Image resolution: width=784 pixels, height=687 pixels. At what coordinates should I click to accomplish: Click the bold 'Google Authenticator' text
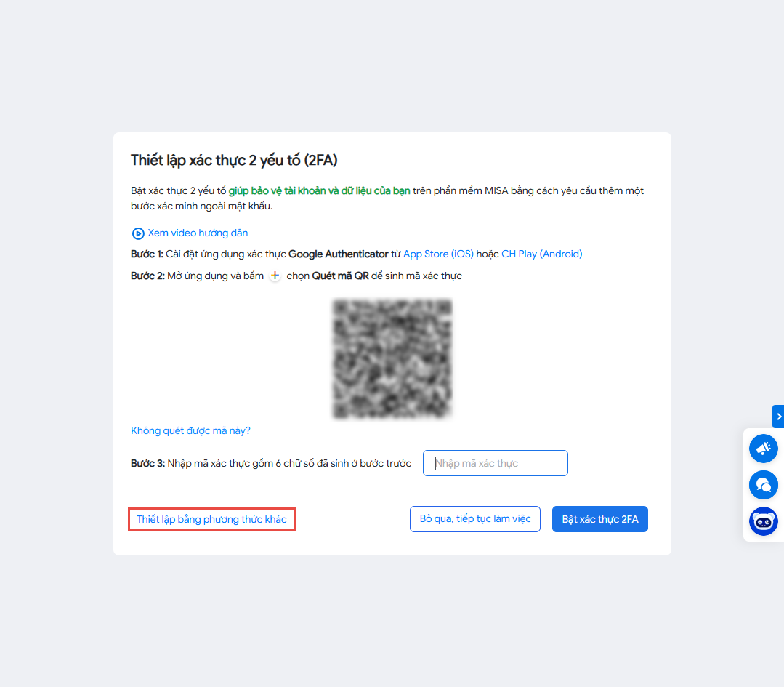(x=338, y=254)
